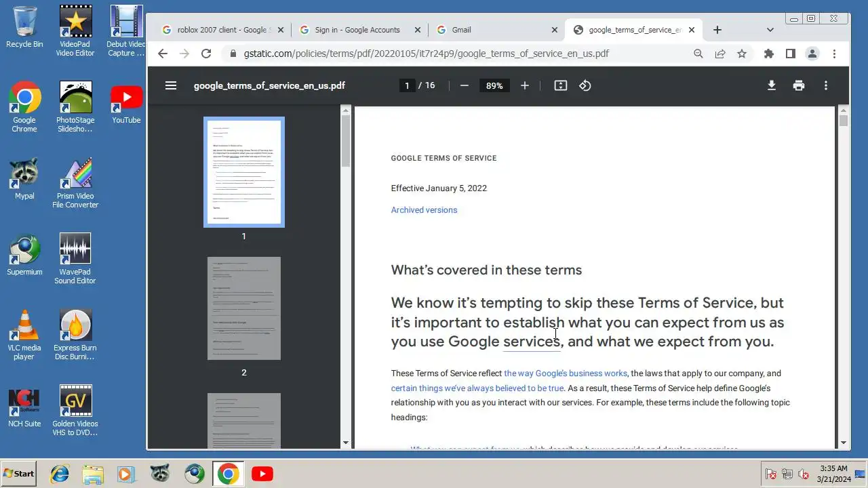Click the services link in heading
Screen dimensions: 868x488
tap(531, 342)
